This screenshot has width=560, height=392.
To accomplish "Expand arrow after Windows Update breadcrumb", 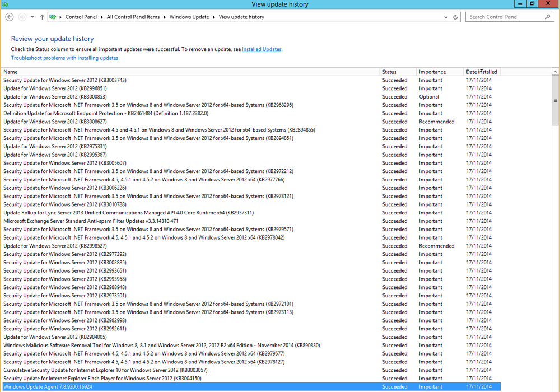I will point(214,17).
